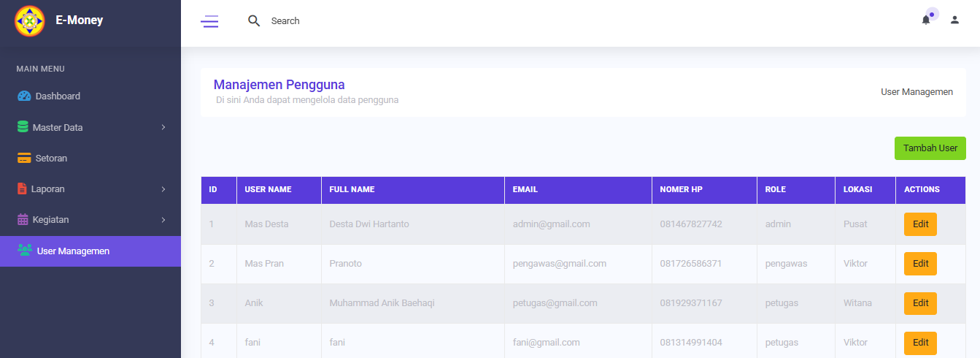Viewport: 980px width, 358px height.
Task: Open the Setoran menu item
Action: pyautogui.click(x=51, y=159)
